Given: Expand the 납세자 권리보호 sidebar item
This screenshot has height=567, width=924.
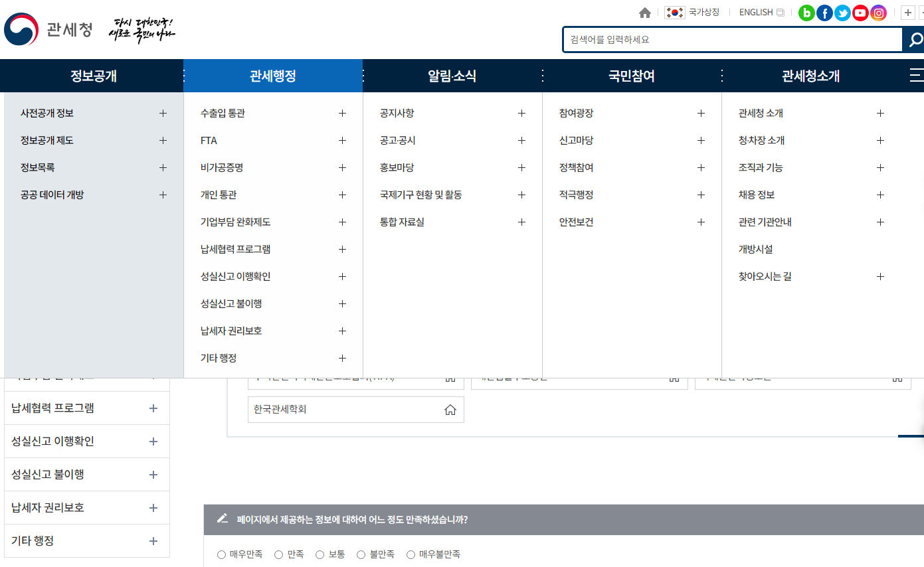Looking at the screenshot, I should pyautogui.click(x=153, y=507).
